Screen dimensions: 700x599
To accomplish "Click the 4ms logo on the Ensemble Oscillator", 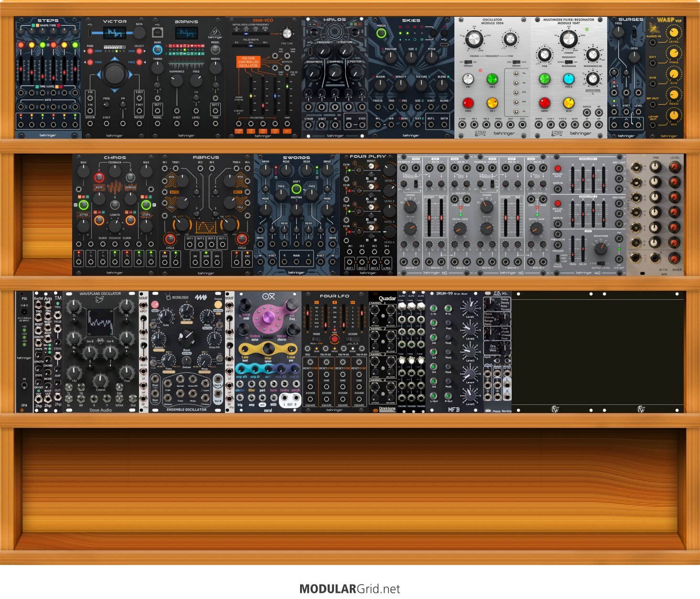I will pos(201,297).
